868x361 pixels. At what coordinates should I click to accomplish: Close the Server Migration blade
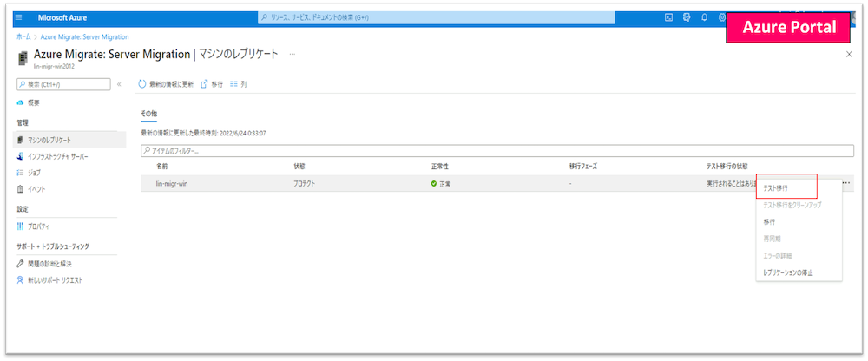click(849, 55)
